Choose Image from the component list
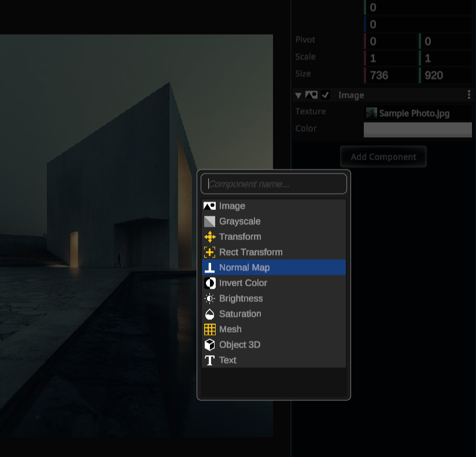The height and width of the screenshot is (457, 476). click(274, 206)
